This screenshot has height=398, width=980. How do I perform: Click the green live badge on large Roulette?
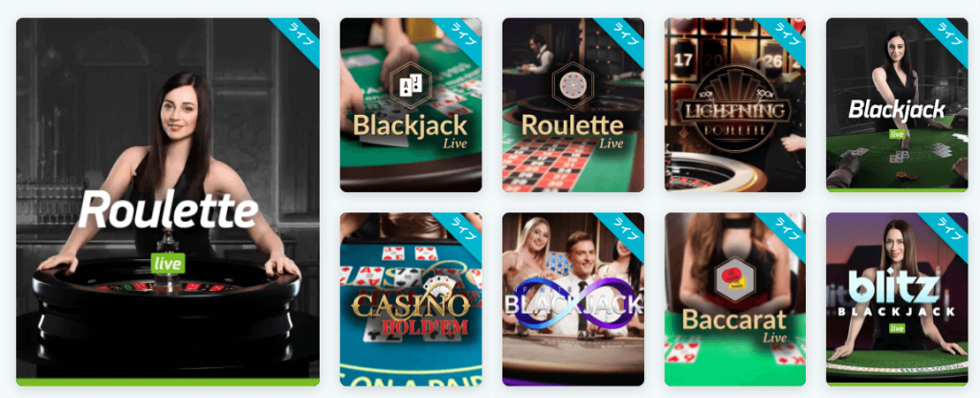(167, 263)
